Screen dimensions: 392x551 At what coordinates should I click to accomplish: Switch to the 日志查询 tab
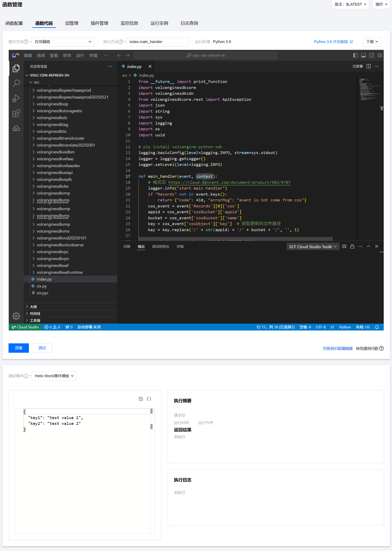pos(189,23)
